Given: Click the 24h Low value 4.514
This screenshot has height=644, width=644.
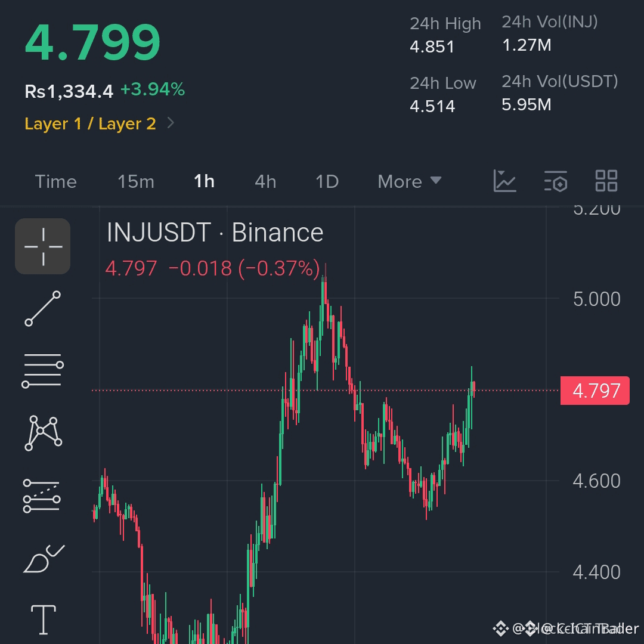Looking at the screenshot, I should 432,106.
